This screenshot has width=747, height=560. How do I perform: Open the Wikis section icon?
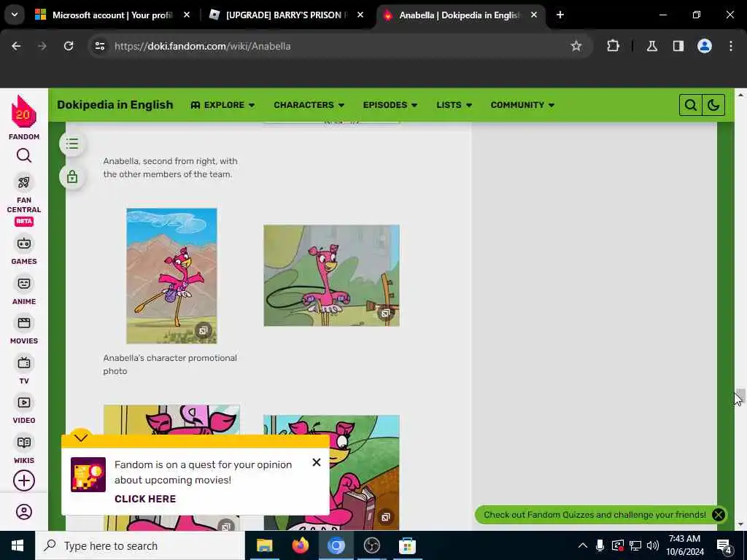coord(24,443)
